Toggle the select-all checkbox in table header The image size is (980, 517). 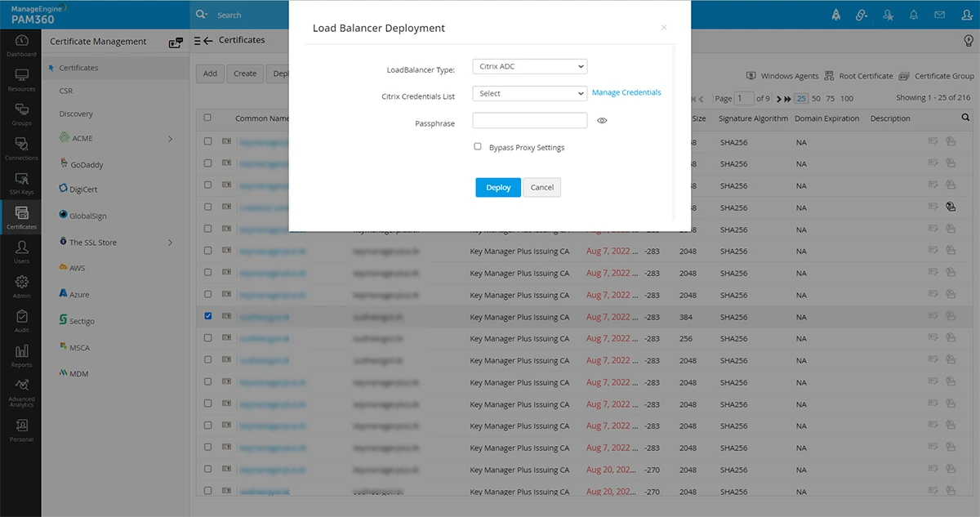pyautogui.click(x=207, y=118)
